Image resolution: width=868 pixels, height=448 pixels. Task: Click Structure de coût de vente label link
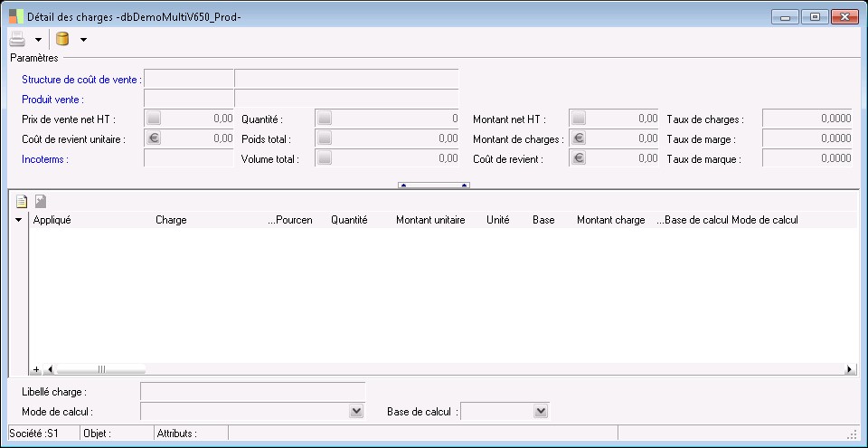[82, 80]
